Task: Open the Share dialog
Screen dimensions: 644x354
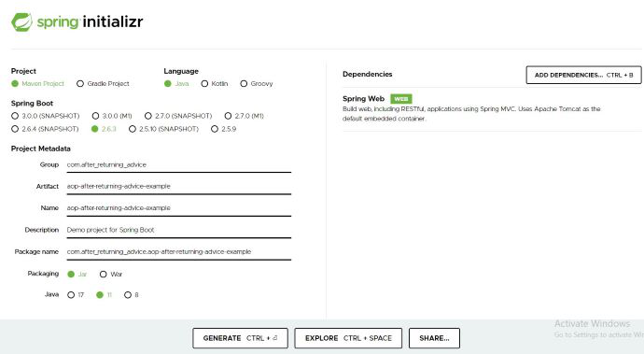Action: [434, 338]
